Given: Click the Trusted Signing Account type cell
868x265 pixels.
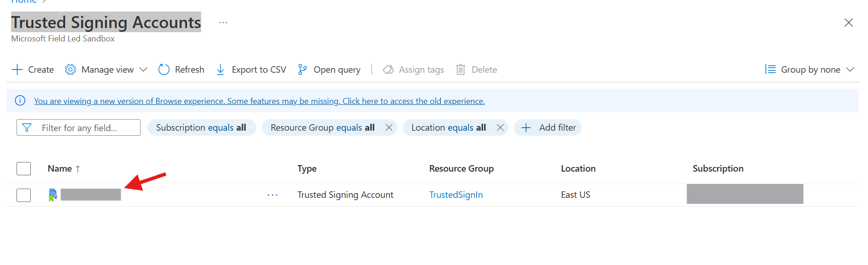Looking at the screenshot, I should 345,195.
